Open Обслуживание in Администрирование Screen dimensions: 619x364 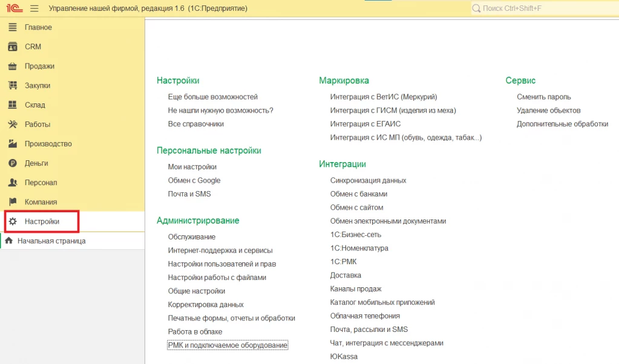click(192, 237)
